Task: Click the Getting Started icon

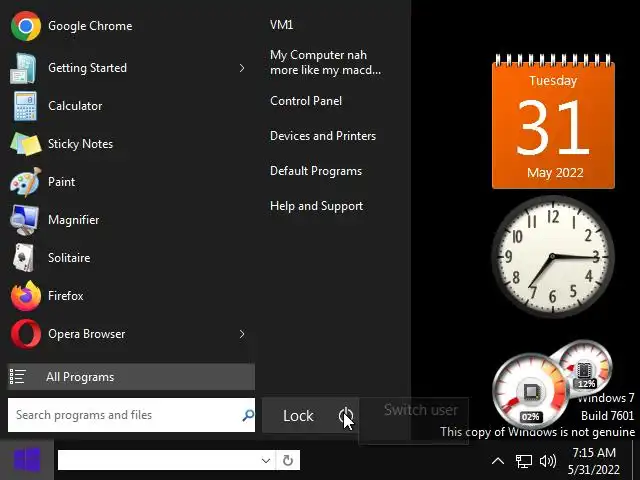Action: tap(23, 68)
